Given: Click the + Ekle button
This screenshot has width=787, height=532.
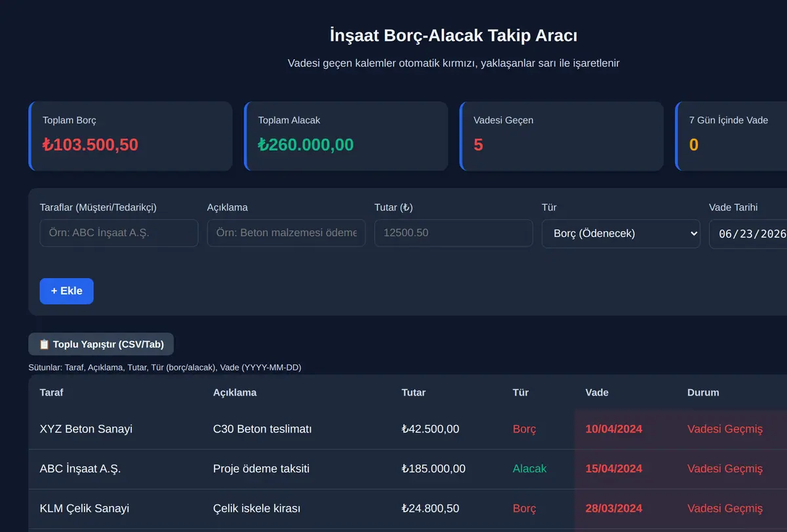Looking at the screenshot, I should click(67, 291).
